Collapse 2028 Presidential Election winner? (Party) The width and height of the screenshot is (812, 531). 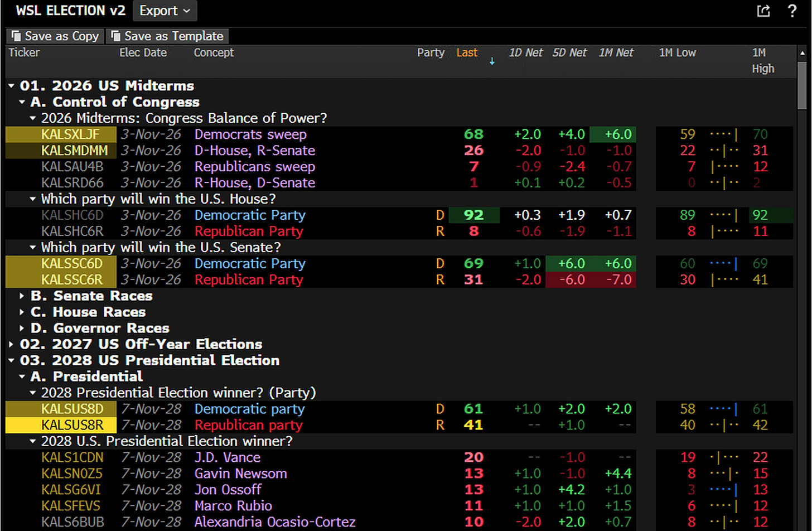point(33,393)
